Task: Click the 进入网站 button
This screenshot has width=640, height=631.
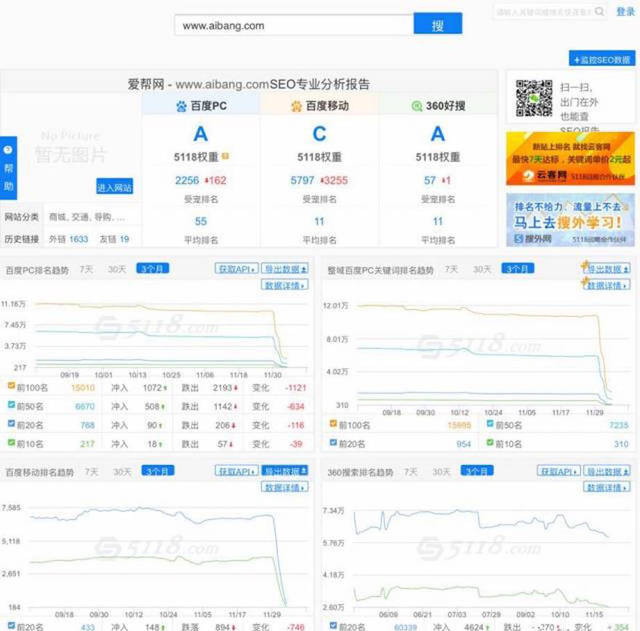Action: (x=115, y=187)
